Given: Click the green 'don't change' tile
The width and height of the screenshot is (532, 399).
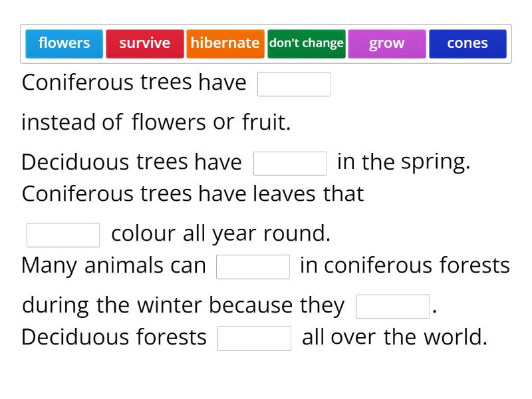Looking at the screenshot, I should (307, 43).
